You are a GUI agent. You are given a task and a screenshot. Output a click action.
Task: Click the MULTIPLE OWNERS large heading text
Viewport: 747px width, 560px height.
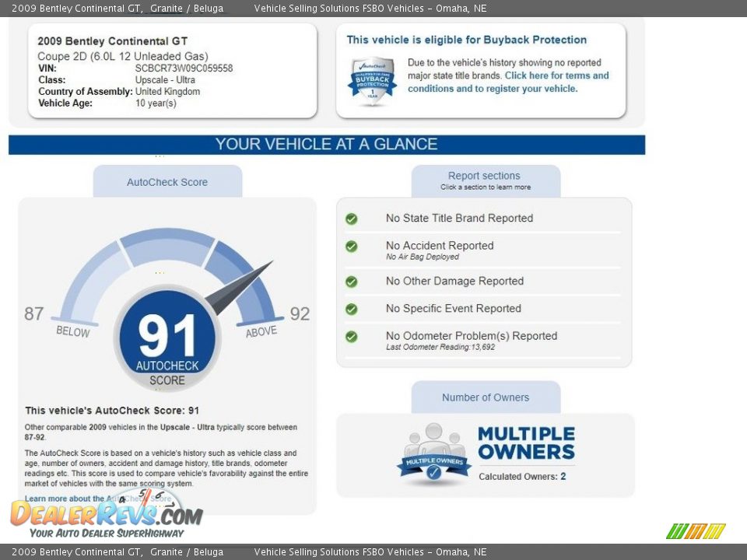527,443
